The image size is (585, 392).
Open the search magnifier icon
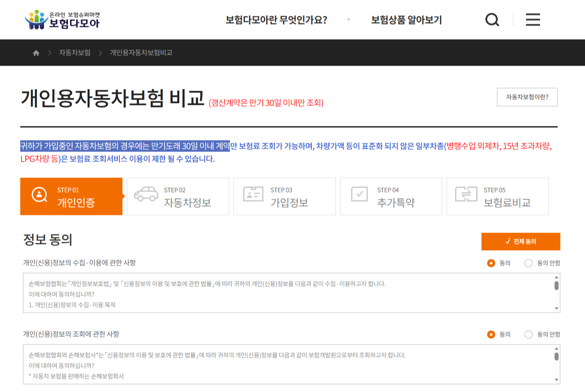492,19
